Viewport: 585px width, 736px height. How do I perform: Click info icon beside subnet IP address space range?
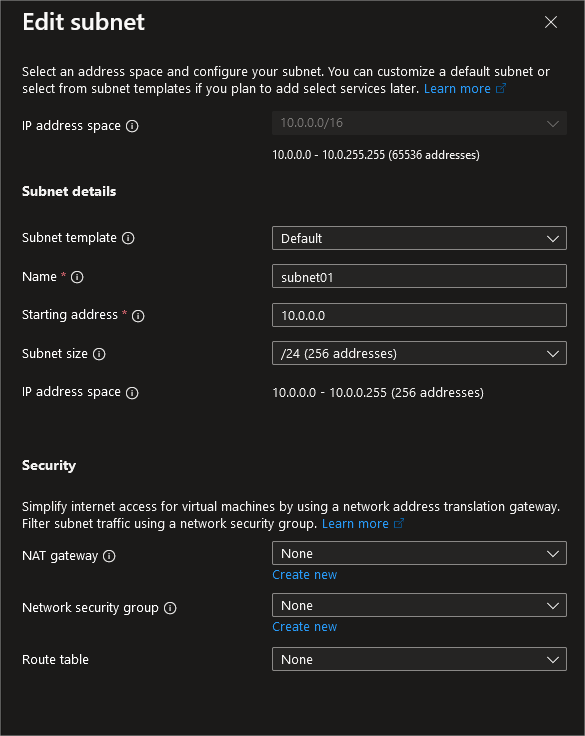(x=132, y=392)
